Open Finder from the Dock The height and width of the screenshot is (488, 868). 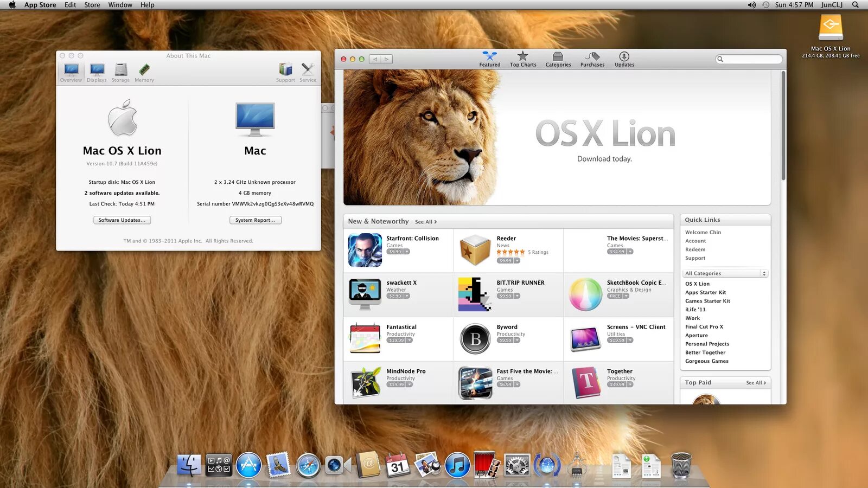(x=189, y=465)
